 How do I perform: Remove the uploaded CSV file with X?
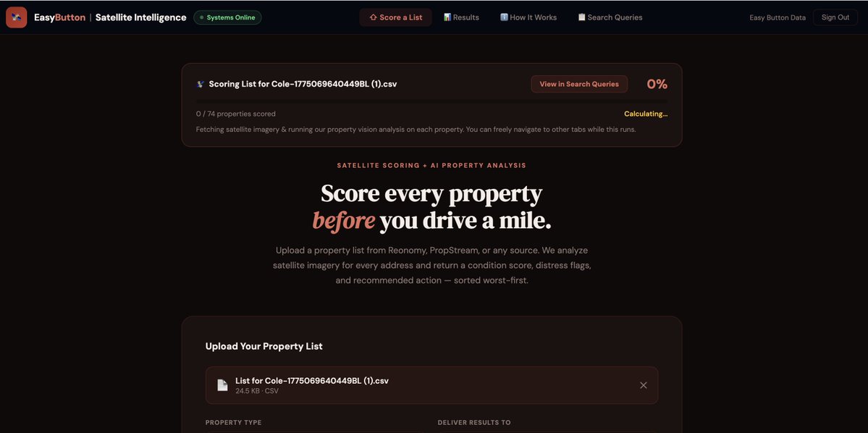[x=644, y=385]
